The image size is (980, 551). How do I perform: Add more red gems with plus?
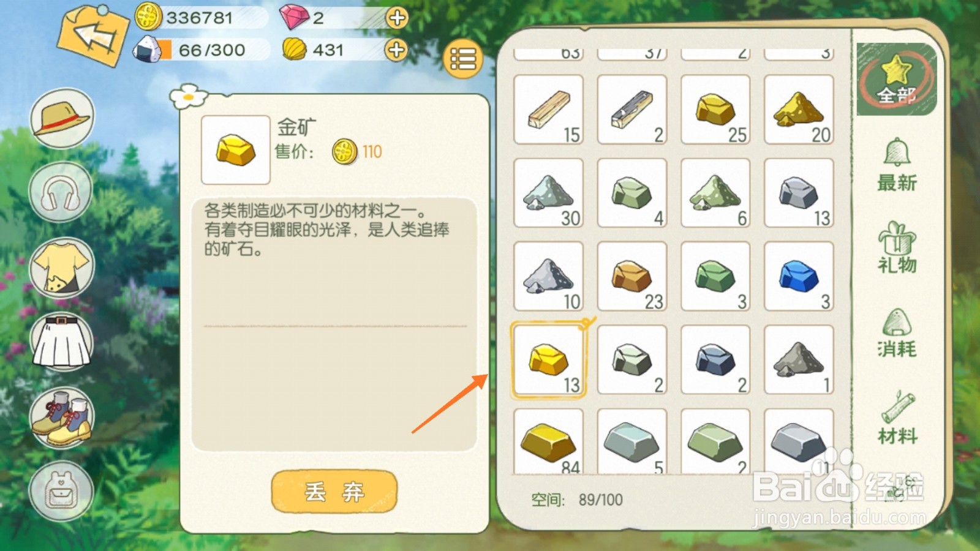click(397, 18)
